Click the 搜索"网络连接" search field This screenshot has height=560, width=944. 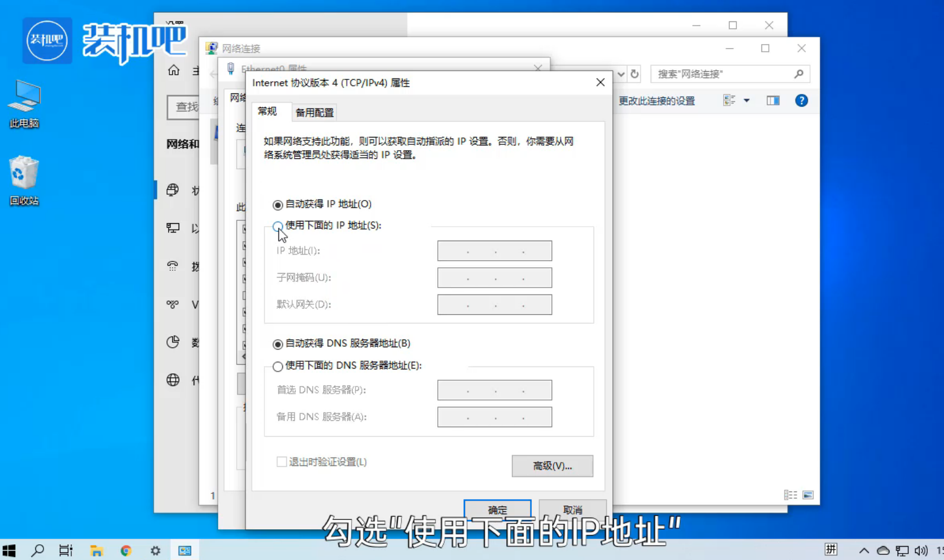click(x=722, y=74)
